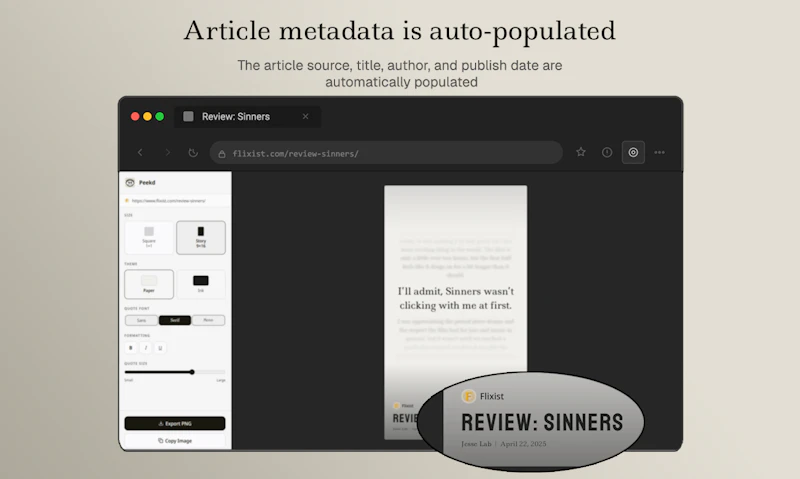The width and height of the screenshot is (800, 479).
Task: Toggle italic formatting
Action: pyautogui.click(x=145, y=348)
